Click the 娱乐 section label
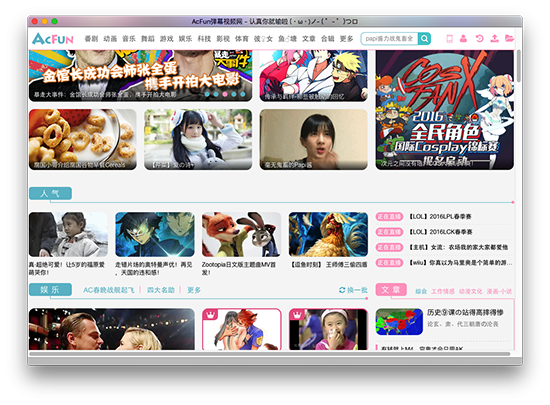The image size is (550, 405). pos(50,290)
